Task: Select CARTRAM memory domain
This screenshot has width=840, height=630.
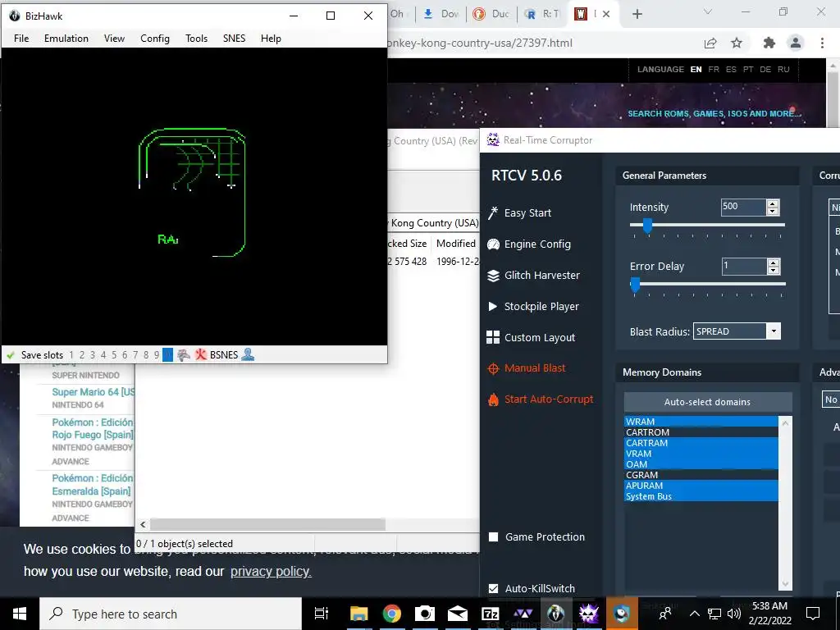Action: tap(701, 443)
